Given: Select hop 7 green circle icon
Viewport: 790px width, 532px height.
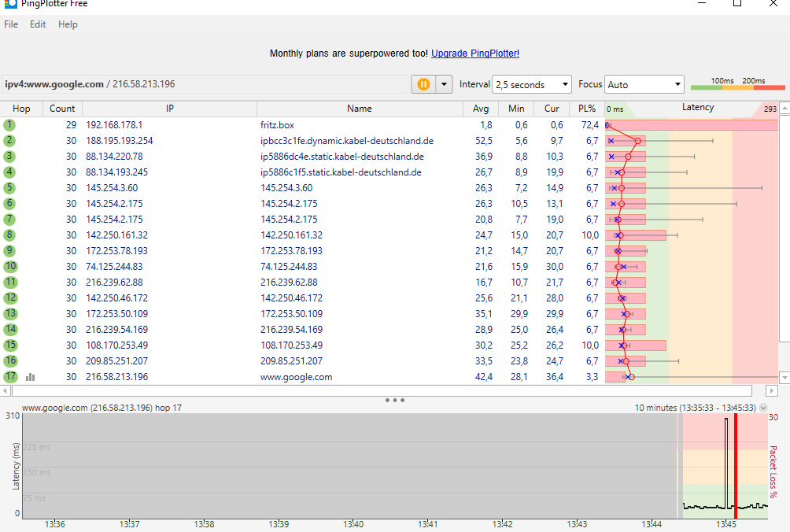Looking at the screenshot, I should [9, 219].
